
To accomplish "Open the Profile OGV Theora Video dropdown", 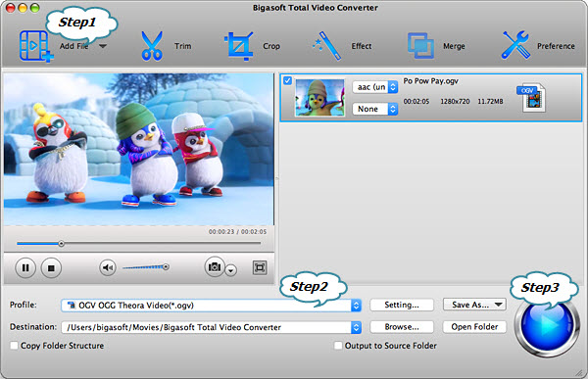I will 211,306.
